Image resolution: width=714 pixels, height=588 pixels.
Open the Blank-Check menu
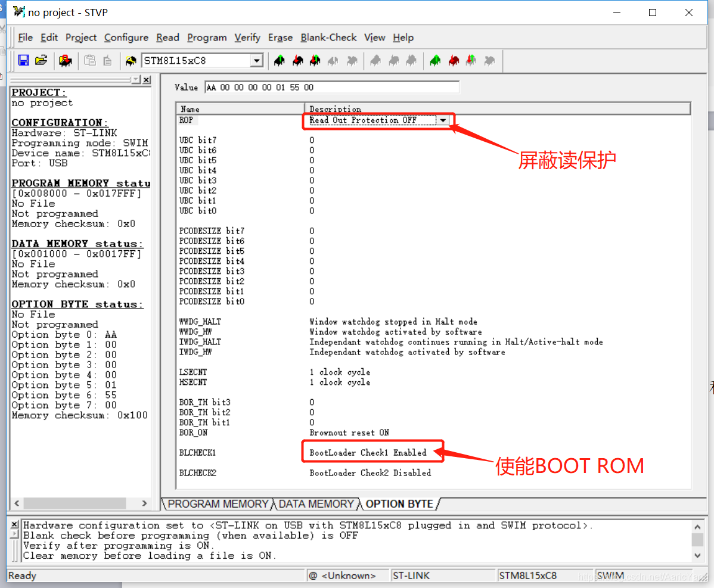pos(328,38)
